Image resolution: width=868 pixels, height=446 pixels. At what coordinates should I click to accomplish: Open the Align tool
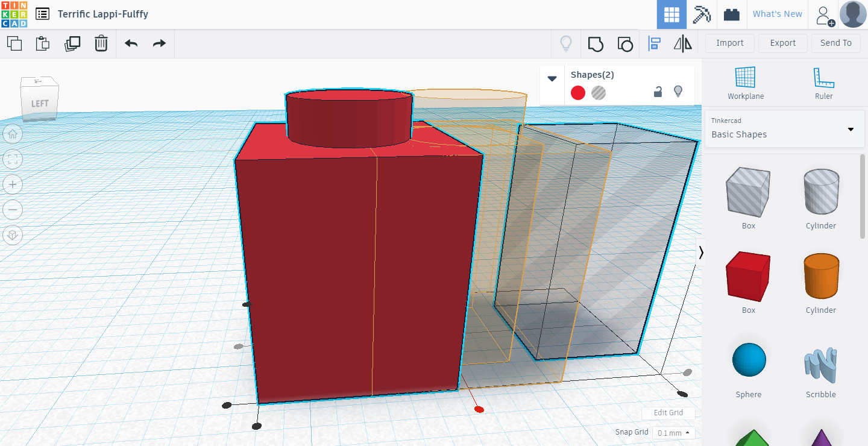[x=654, y=43]
